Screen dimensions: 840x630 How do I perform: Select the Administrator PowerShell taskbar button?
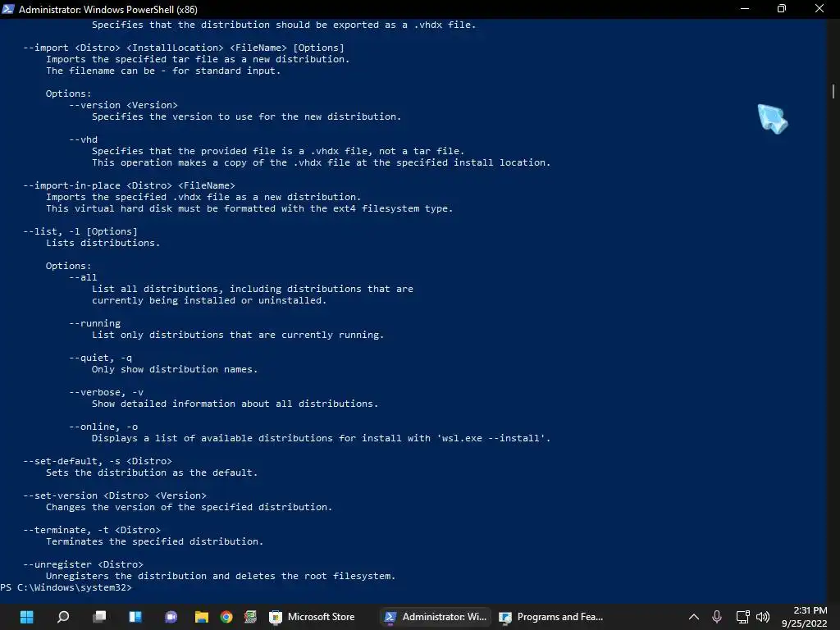(436, 617)
